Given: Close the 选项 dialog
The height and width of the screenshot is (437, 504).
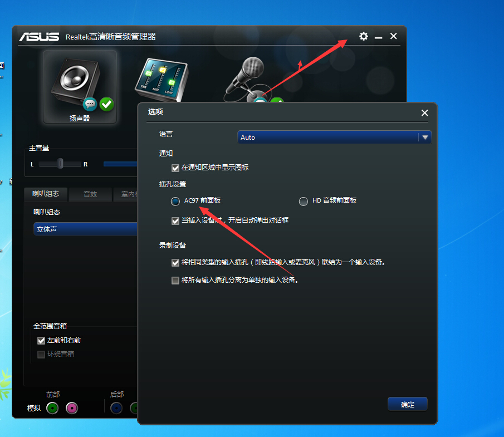Looking at the screenshot, I should 424,113.
